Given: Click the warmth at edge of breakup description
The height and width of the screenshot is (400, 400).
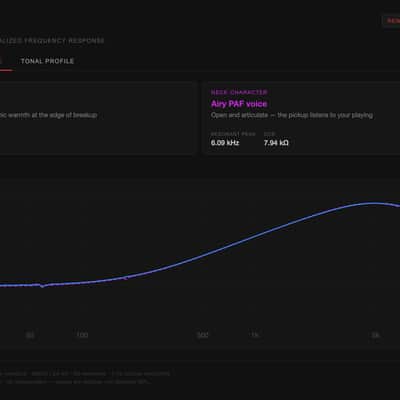Looking at the screenshot, I should [49, 115].
